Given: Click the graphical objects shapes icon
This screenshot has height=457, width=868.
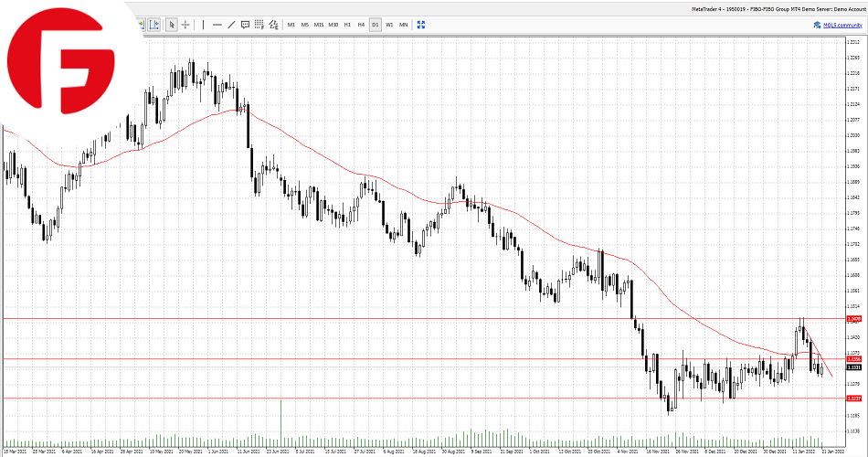Looking at the screenshot, I should [x=273, y=25].
